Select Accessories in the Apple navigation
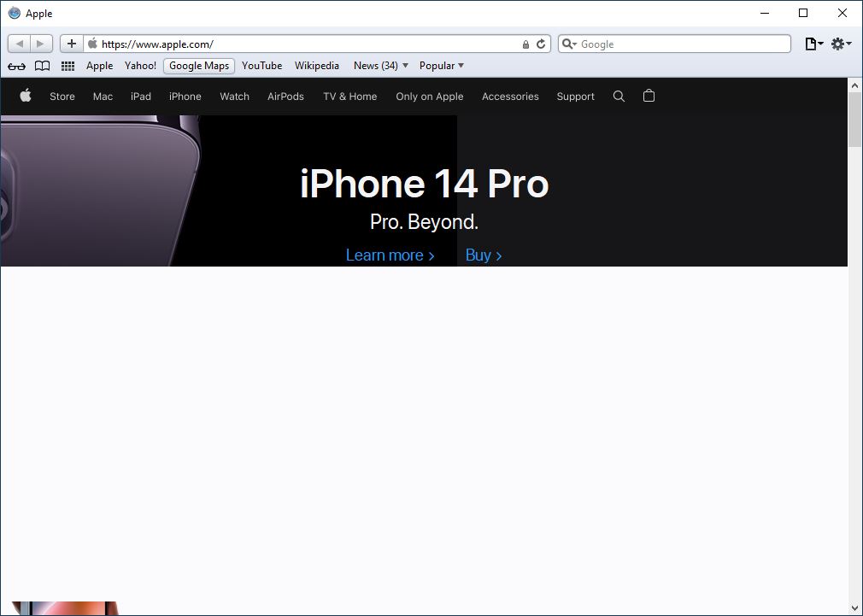863x616 pixels. click(x=510, y=97)
